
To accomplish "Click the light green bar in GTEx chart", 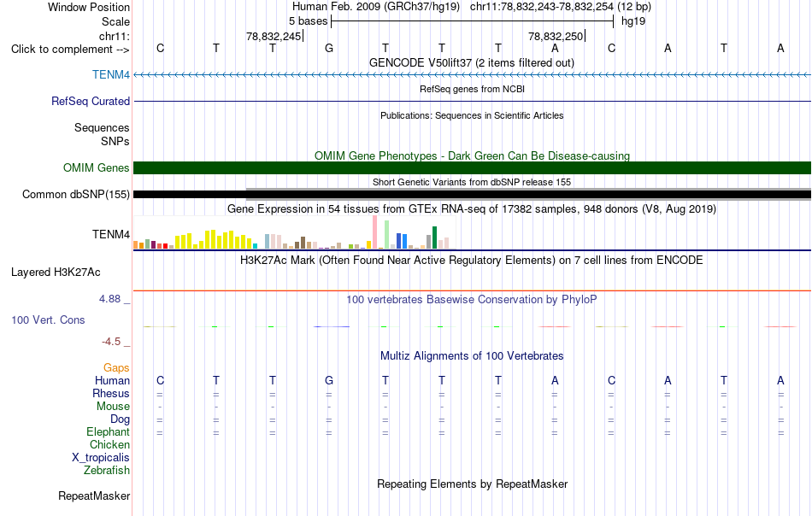I will coord(387,235).
